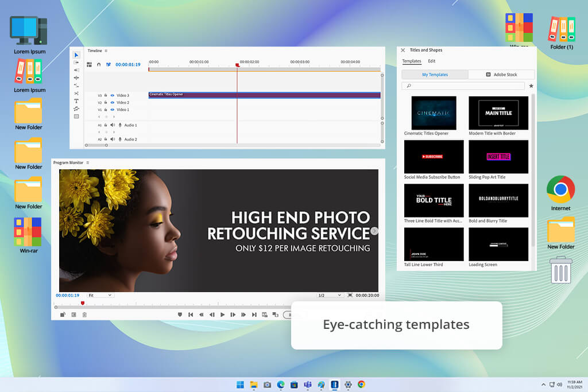Open Windows Start menu on taskbar

pyautogui.click(x=241, y=385)
